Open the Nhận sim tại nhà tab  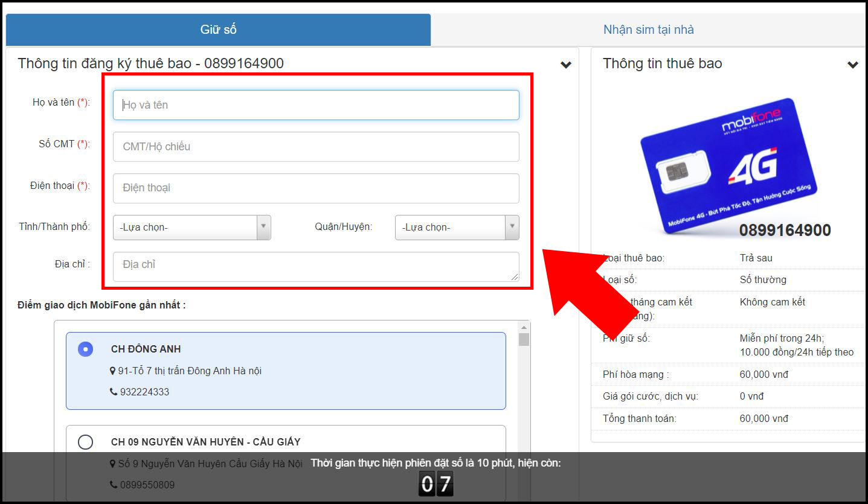coord(648,30)
